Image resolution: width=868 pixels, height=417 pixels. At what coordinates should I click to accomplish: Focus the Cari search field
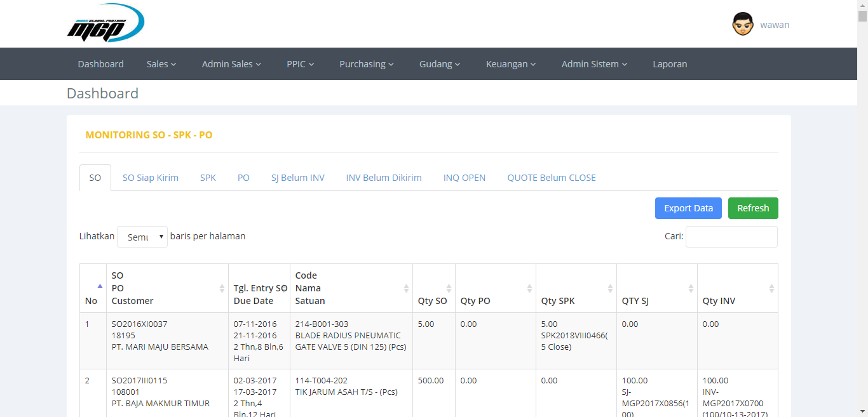(x=731, y=237)
